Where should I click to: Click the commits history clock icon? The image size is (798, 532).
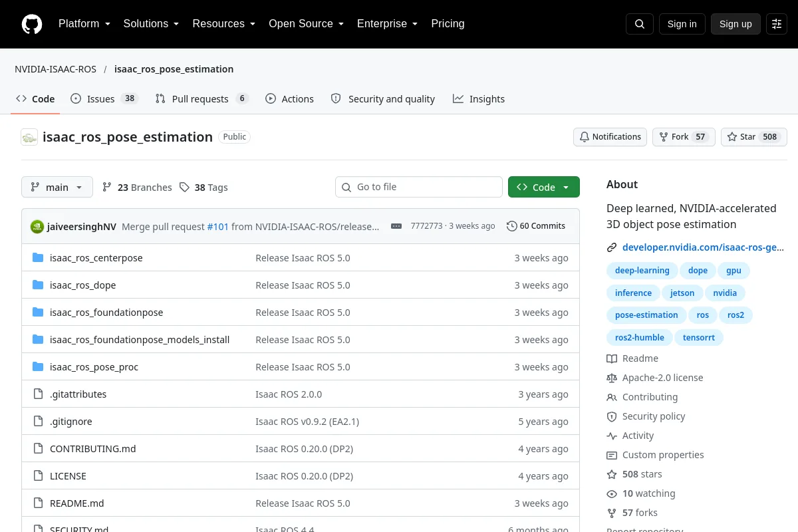click(x=511, y=226)
